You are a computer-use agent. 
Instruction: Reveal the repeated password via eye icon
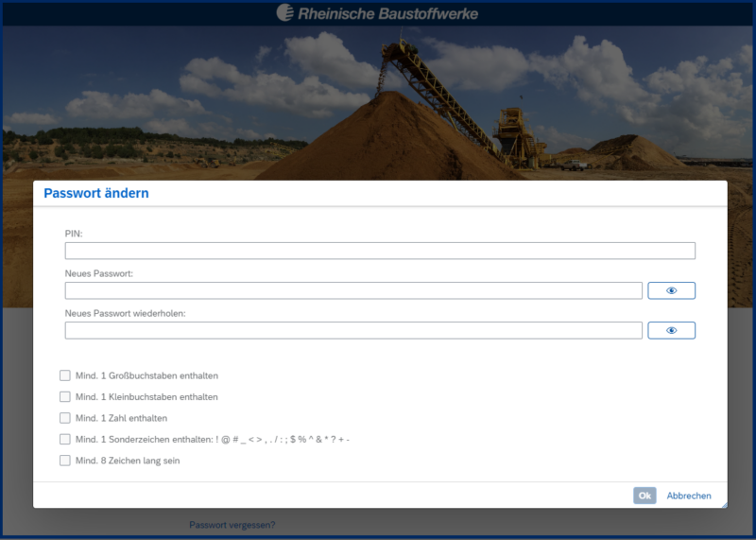671,330
